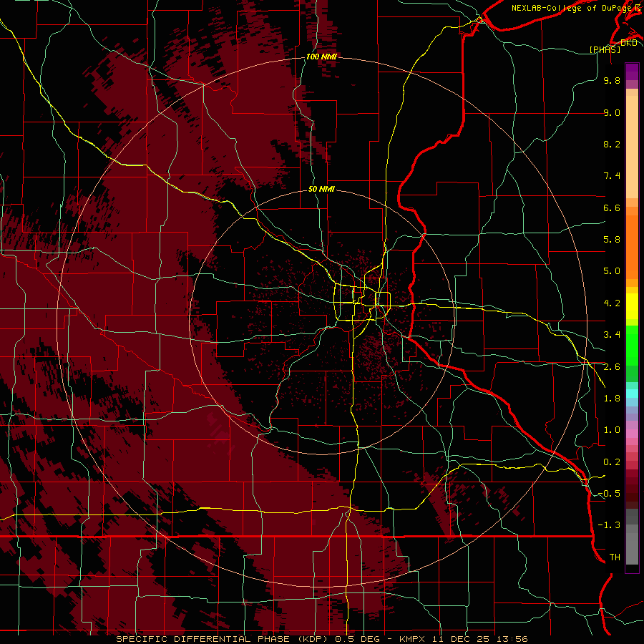644x644 pixels.
Task: Click the 7.4 scale label
Action: (612, 176)
